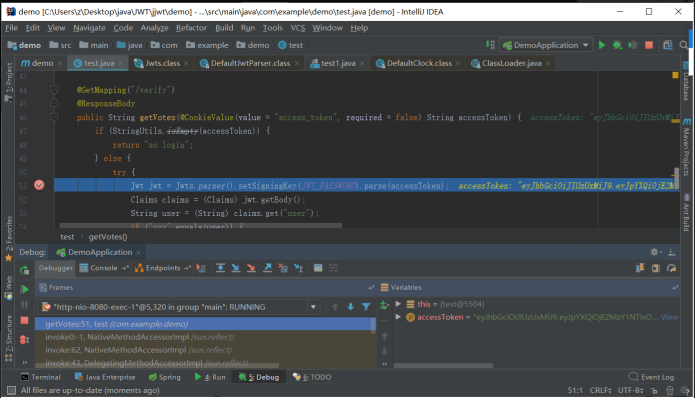This screenshot has height=398, width=695.
Task: Open Project Structure icon in the top toolbar
Action: [668, 45]
